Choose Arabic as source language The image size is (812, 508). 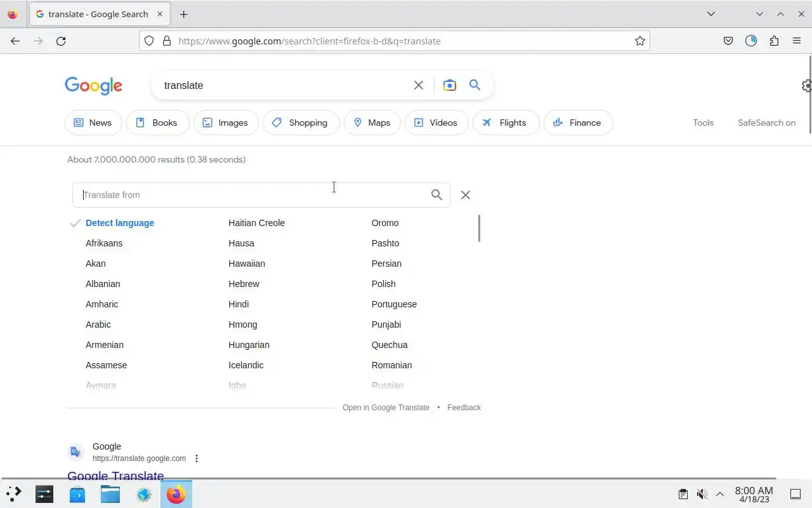tap(98, 324)
